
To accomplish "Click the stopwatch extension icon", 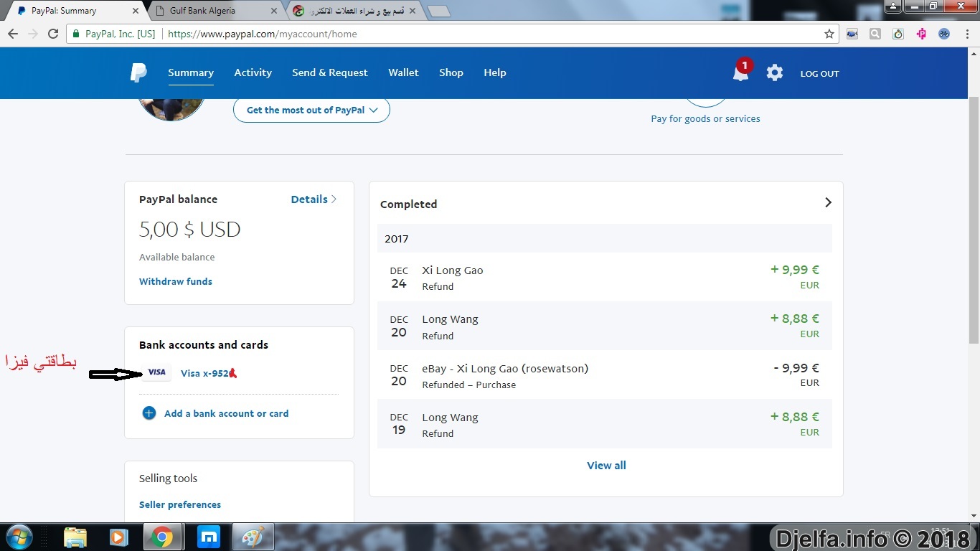I will (898, 34).
